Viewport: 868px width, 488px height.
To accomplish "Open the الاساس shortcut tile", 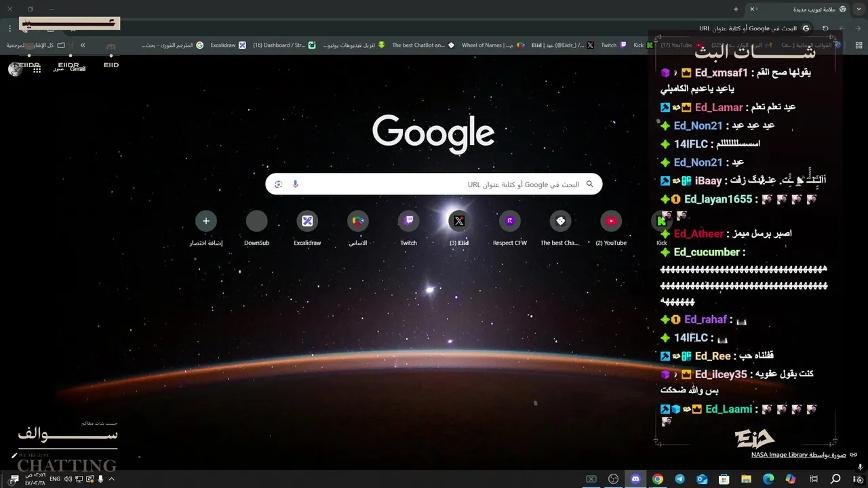I will pyautogui.click(x=358, y=228).
